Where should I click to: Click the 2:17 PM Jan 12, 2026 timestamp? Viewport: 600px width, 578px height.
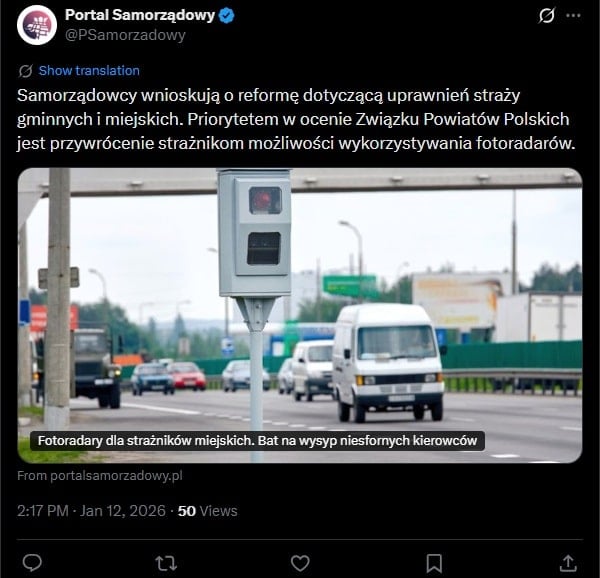[x=91, y=511]
